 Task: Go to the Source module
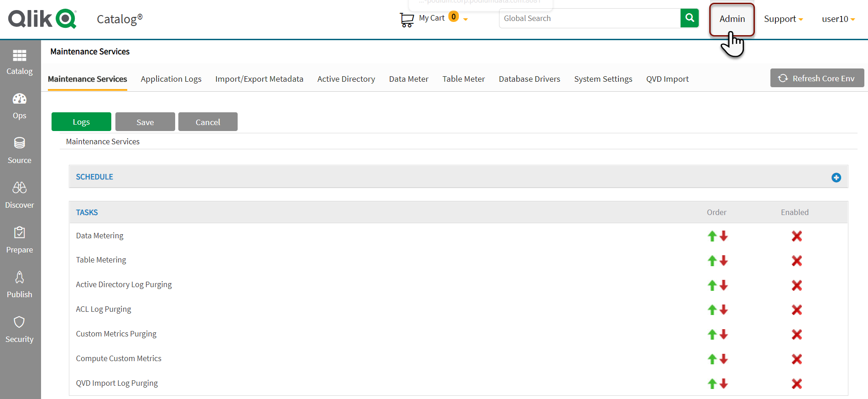pyautogui.click(x=20, y=151)
